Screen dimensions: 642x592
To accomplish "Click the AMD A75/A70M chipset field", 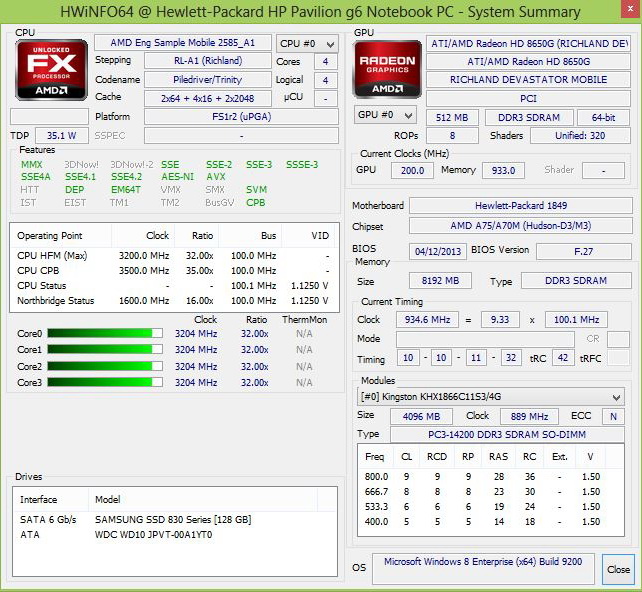I will pos(521,226).
